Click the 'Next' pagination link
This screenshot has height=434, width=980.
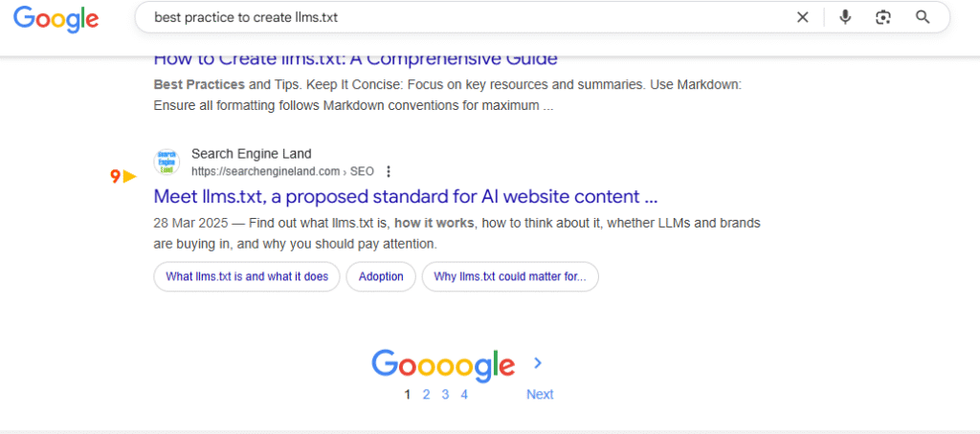[x=540, y=394]
